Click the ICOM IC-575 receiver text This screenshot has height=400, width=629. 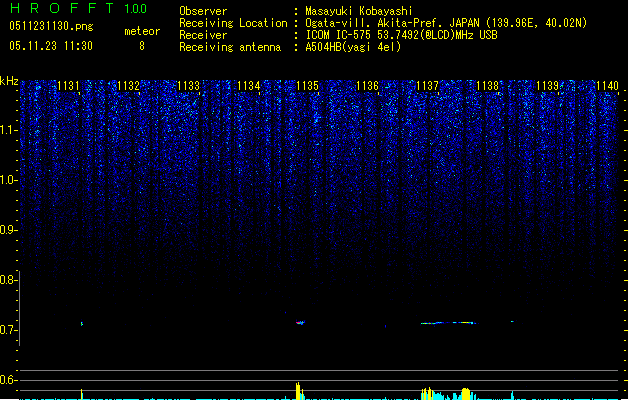(x=401, y=35)
